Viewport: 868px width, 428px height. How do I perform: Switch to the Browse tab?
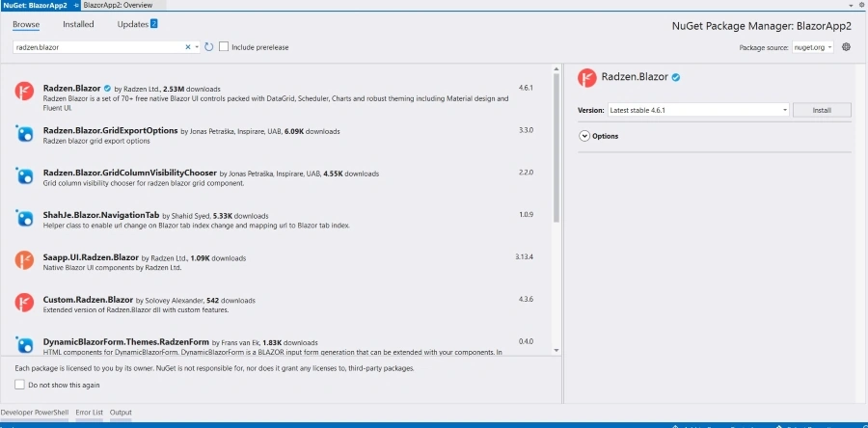[x=26, y=24]
